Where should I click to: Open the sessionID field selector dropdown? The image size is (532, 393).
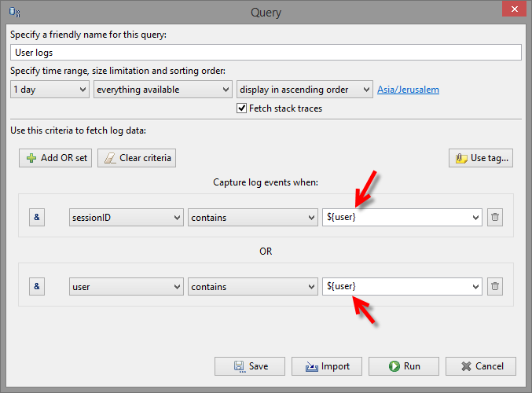click(x=127, y=218)
